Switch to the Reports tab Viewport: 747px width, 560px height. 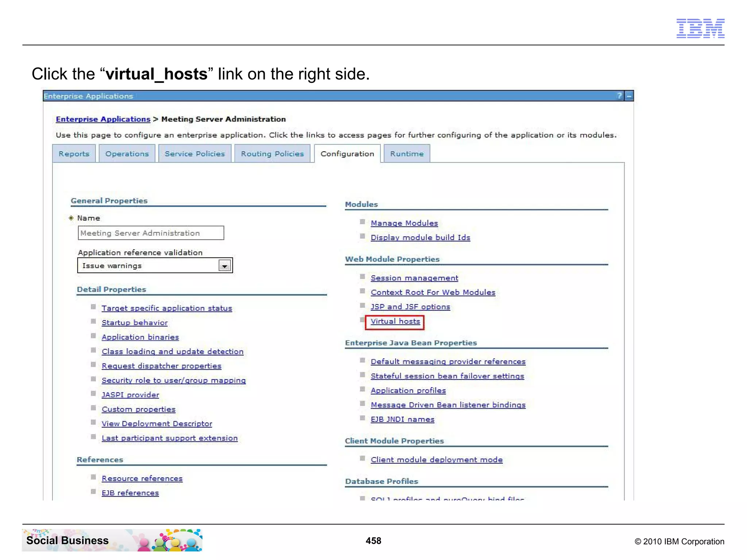click(x=74, y=154)
